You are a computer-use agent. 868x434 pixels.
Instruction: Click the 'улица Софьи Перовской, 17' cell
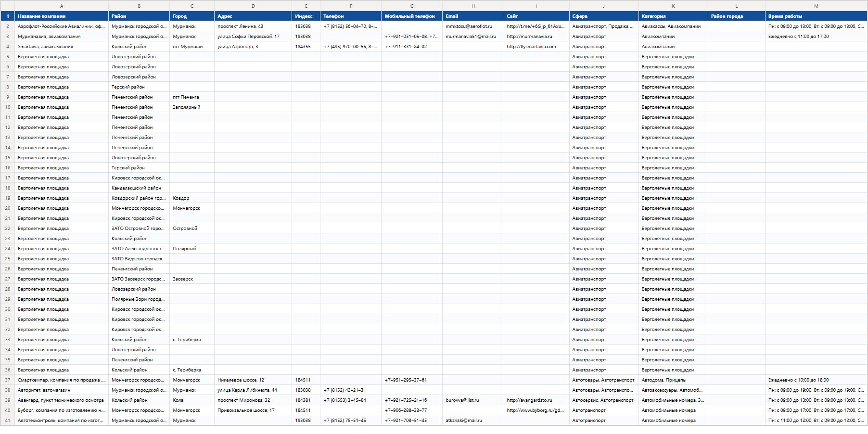click(253, 37)
